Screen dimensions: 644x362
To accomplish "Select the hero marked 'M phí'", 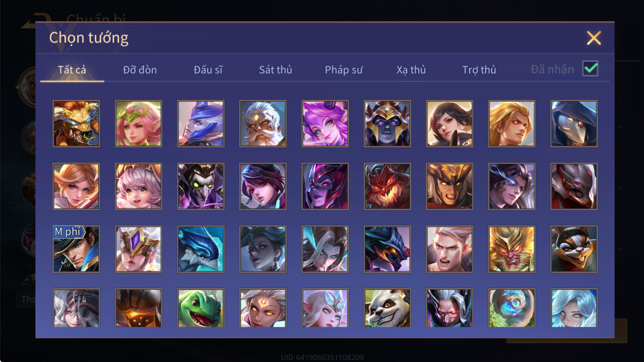I will click(x=76, y=249).
